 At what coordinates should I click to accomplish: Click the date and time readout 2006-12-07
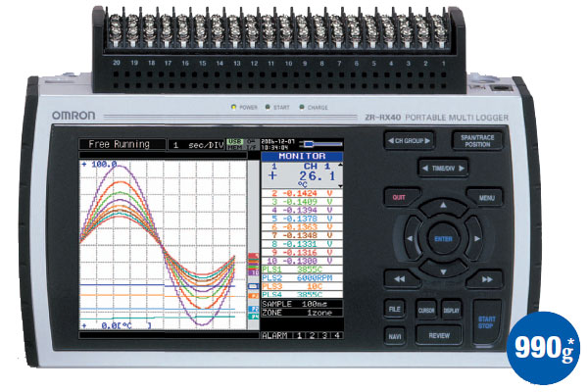tap(277, 144)
